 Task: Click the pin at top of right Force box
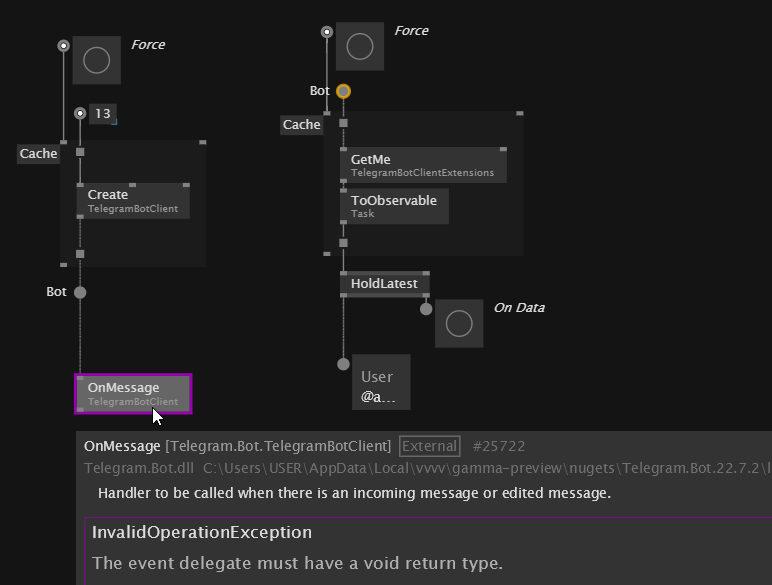tap(327, 32)
